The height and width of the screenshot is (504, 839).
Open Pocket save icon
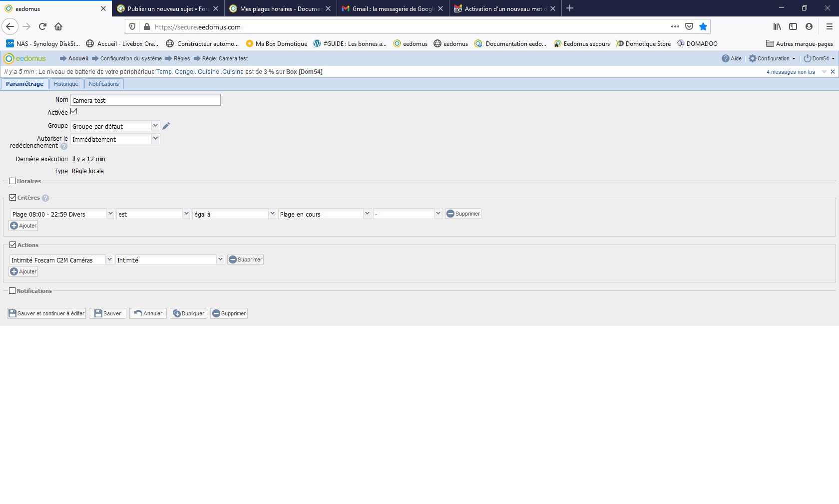point(689,26)
